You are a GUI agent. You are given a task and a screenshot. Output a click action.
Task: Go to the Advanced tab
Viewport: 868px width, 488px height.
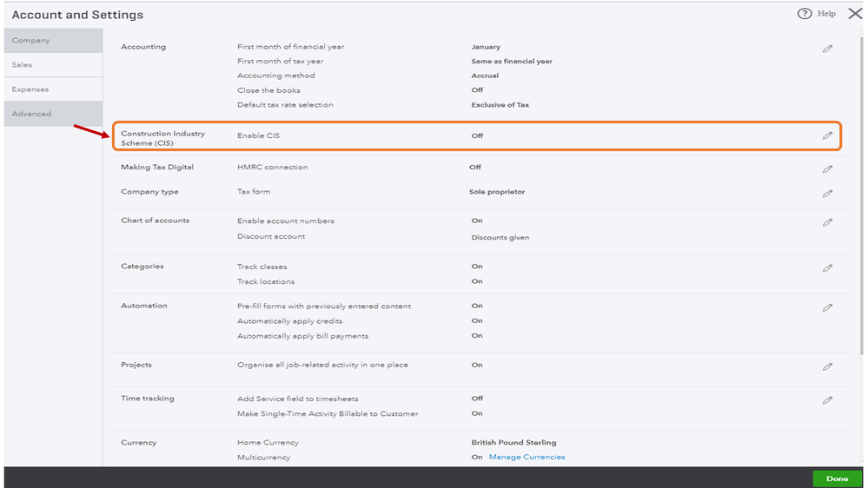click(x=32, y=114)
